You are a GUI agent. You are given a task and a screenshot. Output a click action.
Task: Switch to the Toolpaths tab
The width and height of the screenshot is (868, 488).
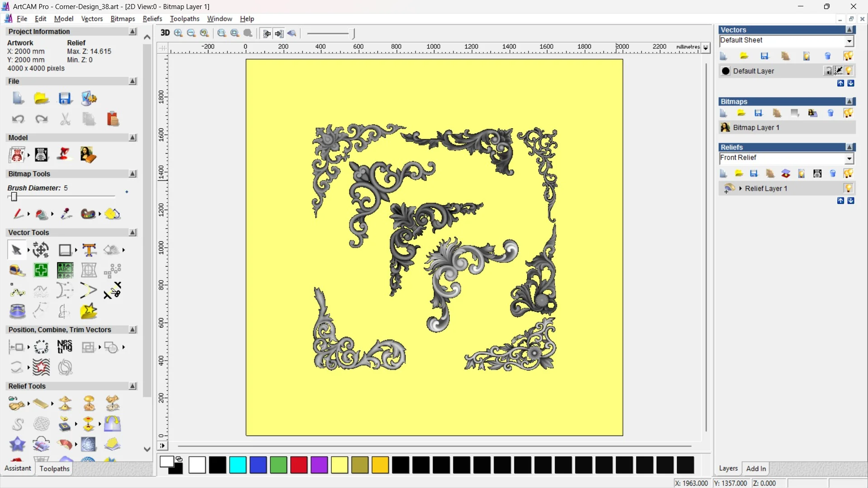(x=54, y=469)
